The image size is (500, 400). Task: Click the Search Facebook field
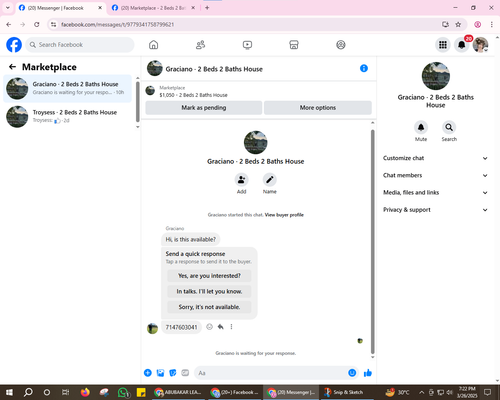click(80, 45)
